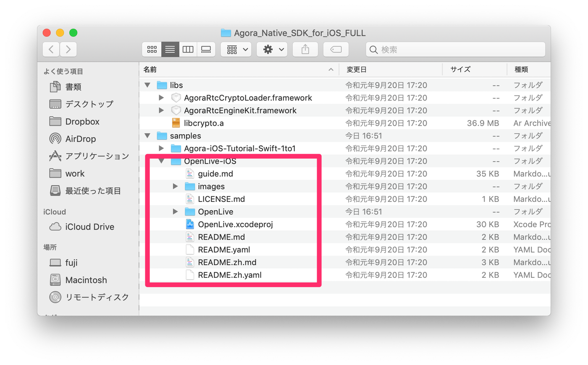588x365 pixels.
Task: Select the OpenLive.xcodeproj Xcode icon
Action: point(190,224)
